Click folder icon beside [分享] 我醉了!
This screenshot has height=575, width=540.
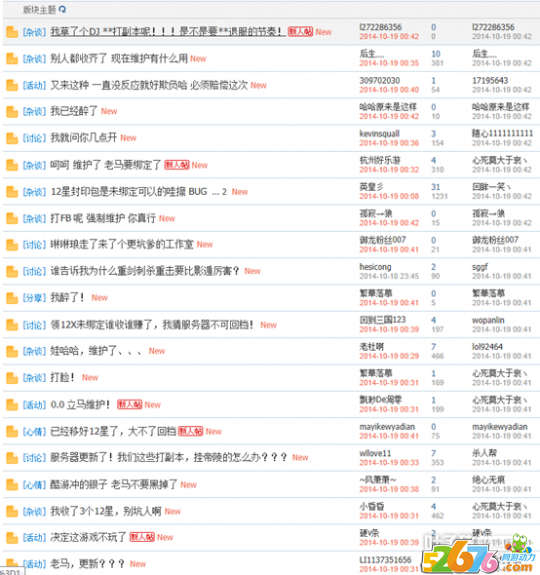tap(12, 298)
